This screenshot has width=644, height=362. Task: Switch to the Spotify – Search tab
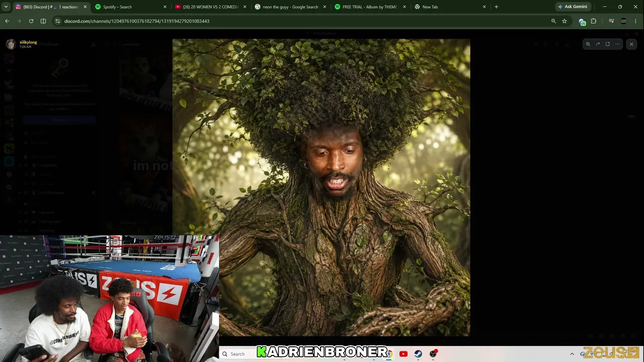click(x=131, y=7)
